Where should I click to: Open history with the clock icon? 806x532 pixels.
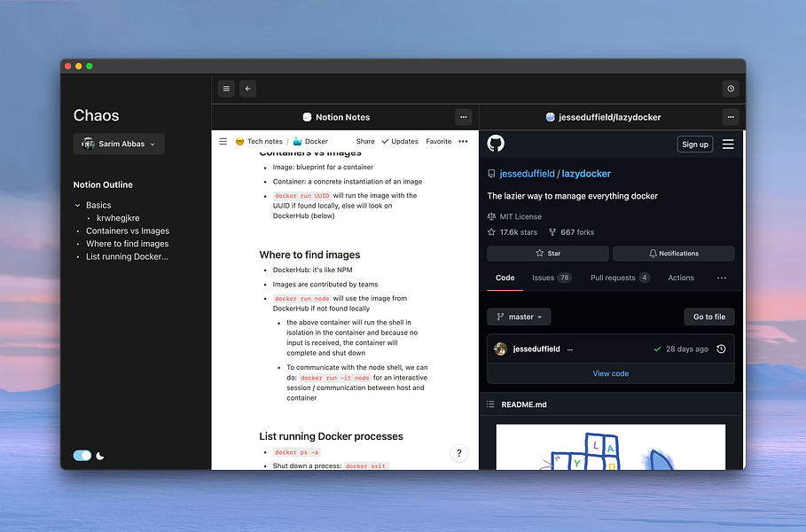click(x=731, y=89)
